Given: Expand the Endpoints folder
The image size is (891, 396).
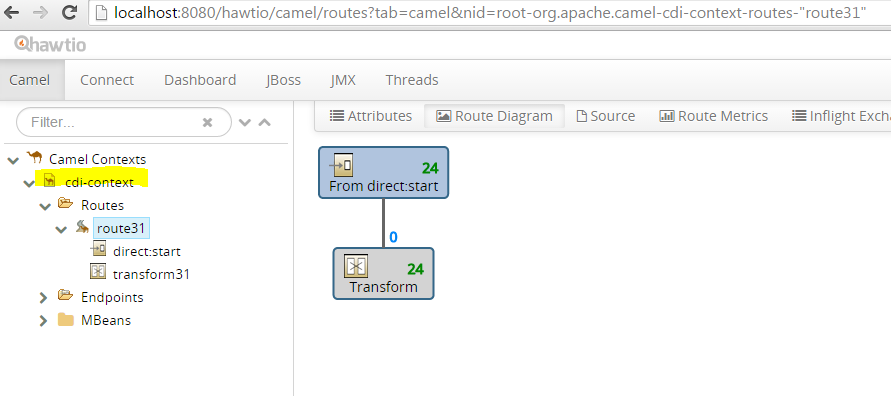Looking at the screenshot, I should [43, 298].
